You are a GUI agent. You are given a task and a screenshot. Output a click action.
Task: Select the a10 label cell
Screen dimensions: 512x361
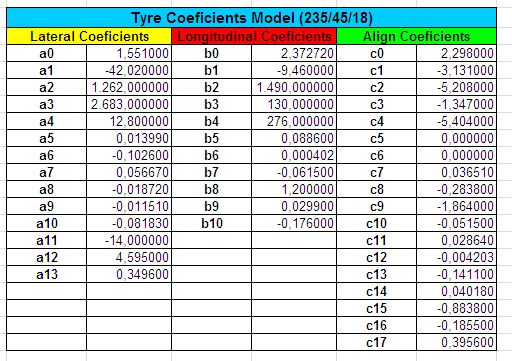(x=46, y=223)
